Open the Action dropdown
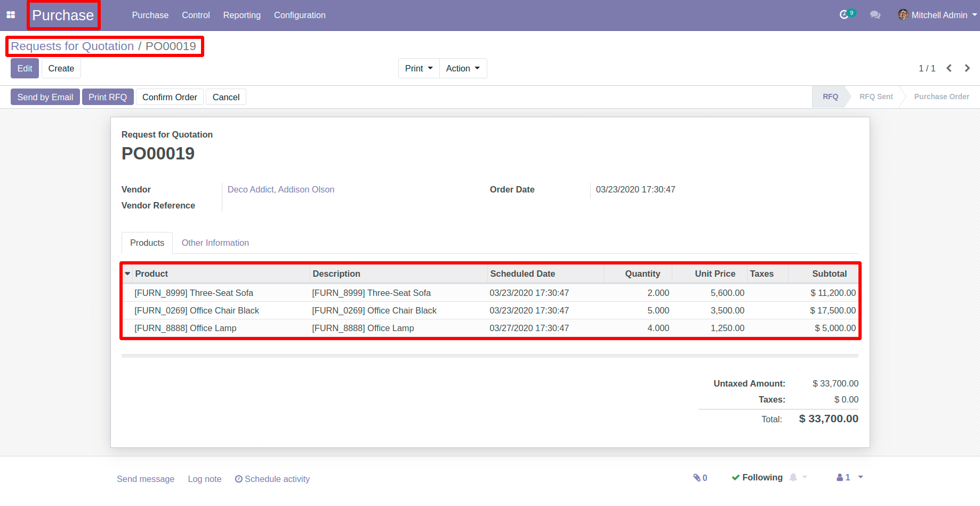This screenshot has width=980, height=506. pos(463,68)
